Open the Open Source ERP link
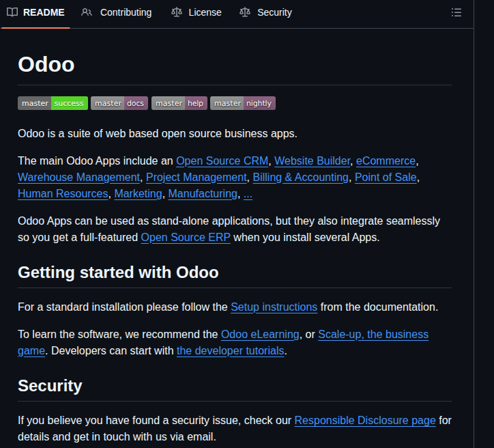494x448 pixels. tap(186, 238)
